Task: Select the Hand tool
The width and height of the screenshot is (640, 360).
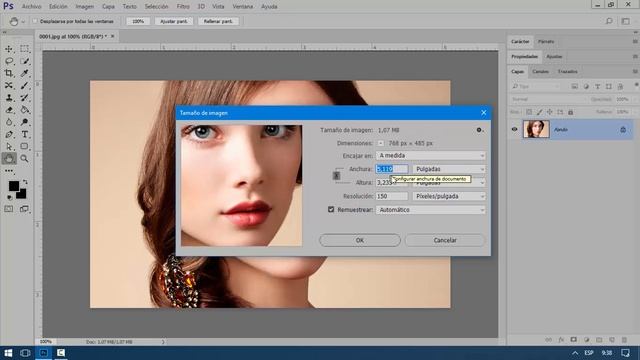Action: coord(9,158)
